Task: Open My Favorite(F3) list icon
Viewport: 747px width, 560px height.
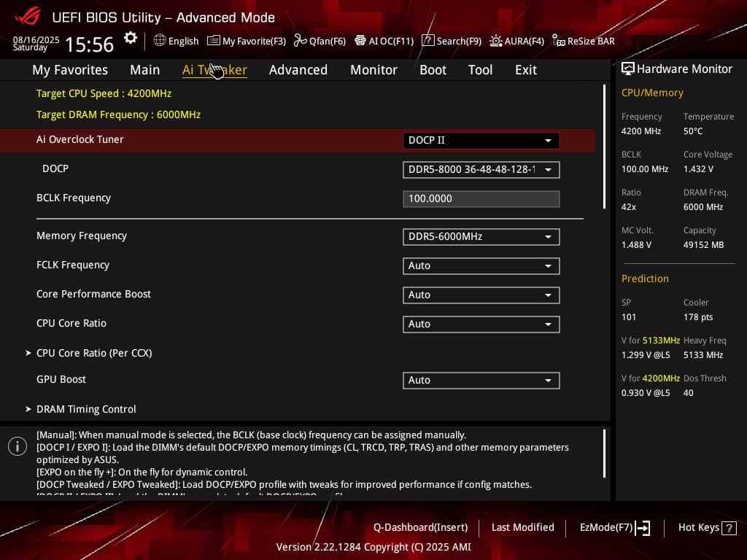Action: (x=214, y=41)
